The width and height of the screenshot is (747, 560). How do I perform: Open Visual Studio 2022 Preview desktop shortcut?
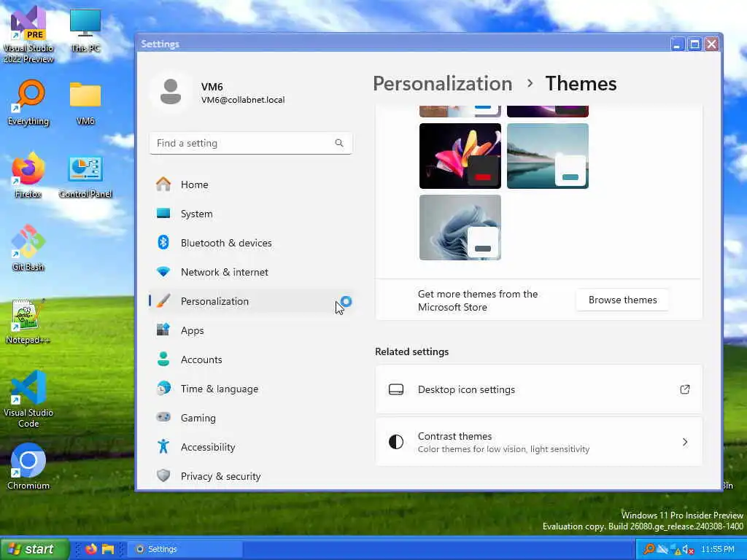pos(28,35)
